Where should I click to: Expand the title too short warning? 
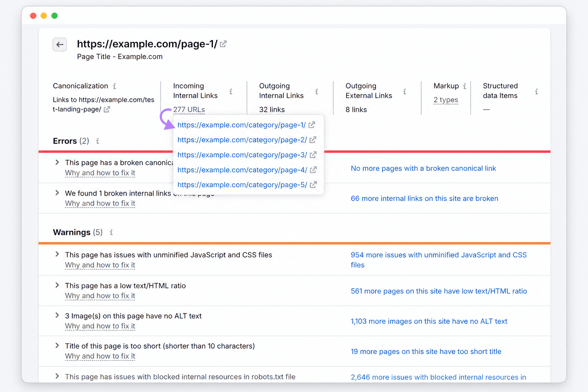point(57,346)
